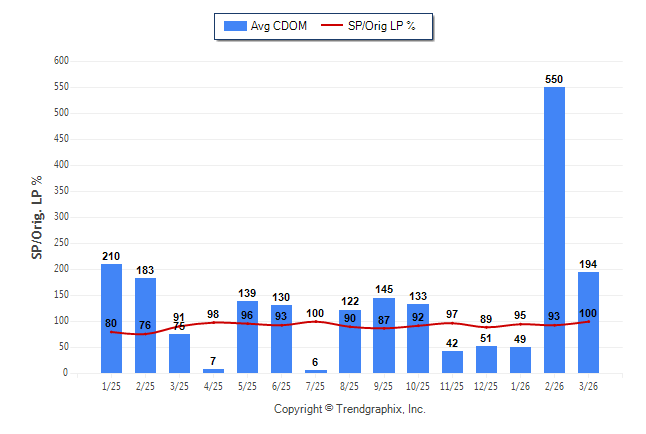Click the 1/25 bar labeled 210

pos(111,318)
